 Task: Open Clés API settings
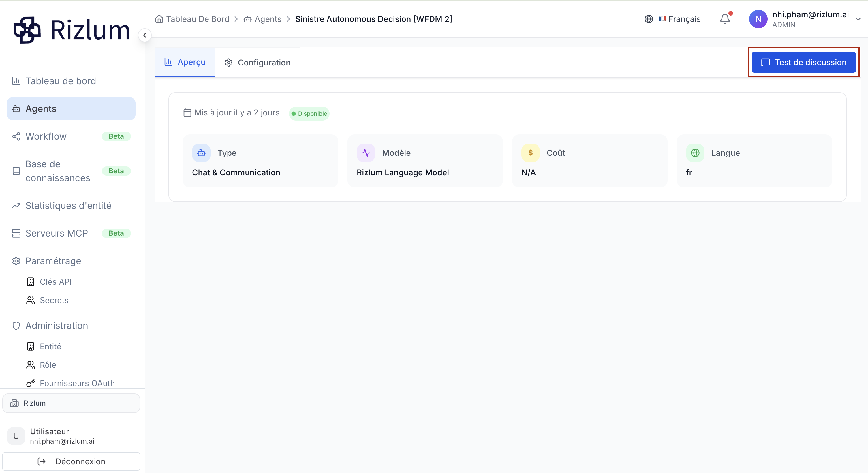(x=56, y=282)
